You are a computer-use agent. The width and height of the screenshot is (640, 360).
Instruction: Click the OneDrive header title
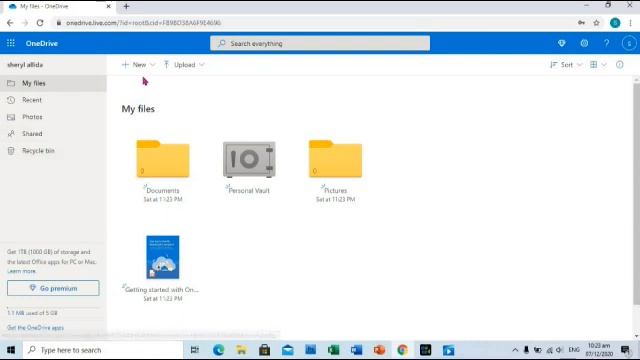[42, 43]
